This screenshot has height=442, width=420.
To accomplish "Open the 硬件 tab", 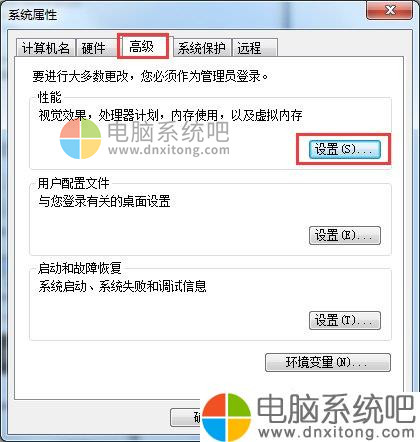I will (96, 48).
